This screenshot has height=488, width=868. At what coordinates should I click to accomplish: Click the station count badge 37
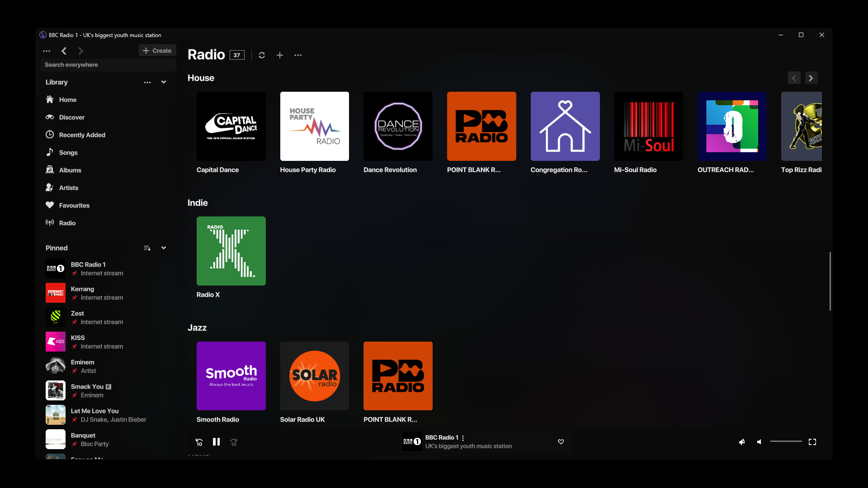237,55
